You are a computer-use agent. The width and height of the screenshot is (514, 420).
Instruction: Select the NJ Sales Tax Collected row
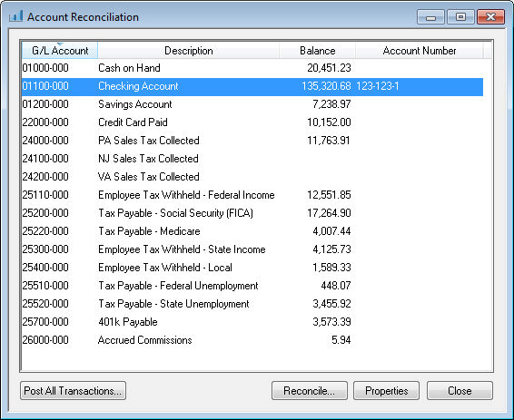pos(252,159)
